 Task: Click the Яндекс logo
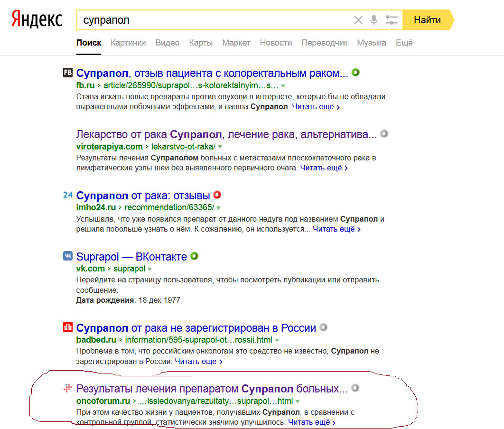click(37, 19)
